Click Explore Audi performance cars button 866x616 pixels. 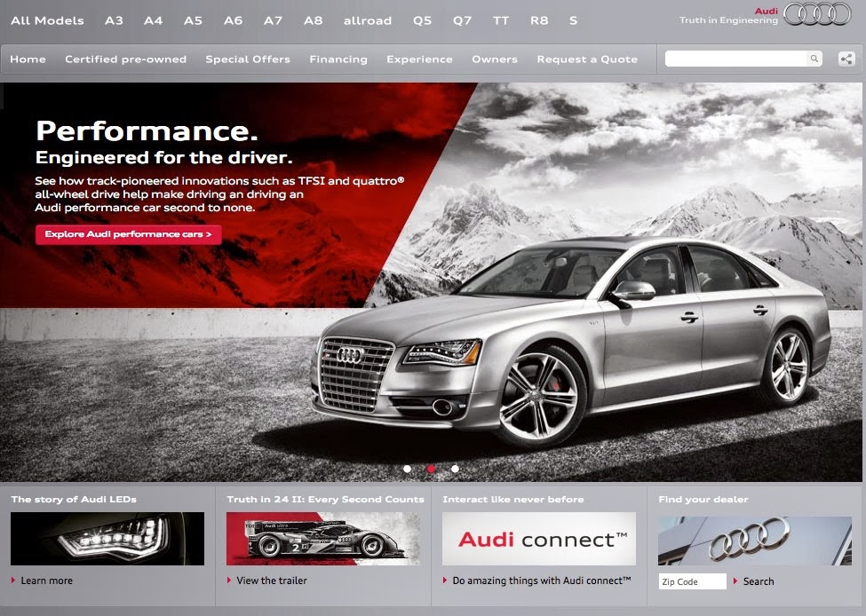click(129, 234)
